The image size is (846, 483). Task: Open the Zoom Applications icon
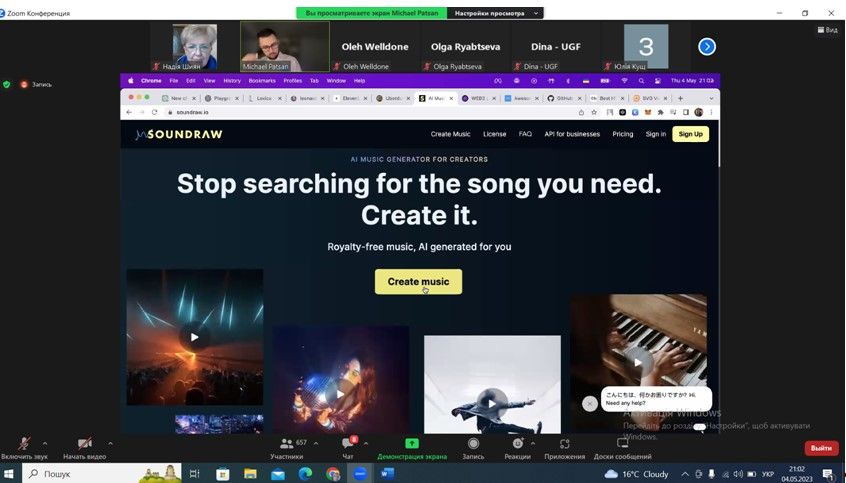pos(564,444)
